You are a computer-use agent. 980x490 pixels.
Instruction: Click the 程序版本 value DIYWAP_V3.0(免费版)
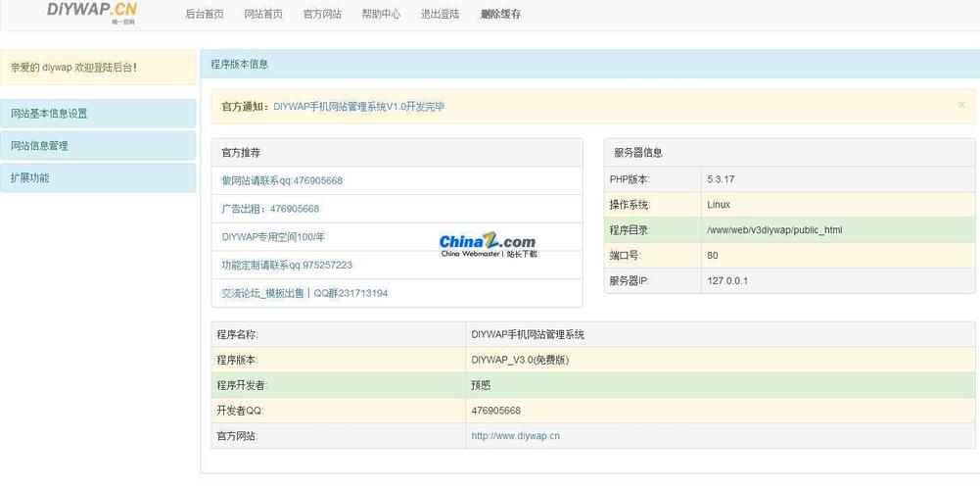coord(520,360)
